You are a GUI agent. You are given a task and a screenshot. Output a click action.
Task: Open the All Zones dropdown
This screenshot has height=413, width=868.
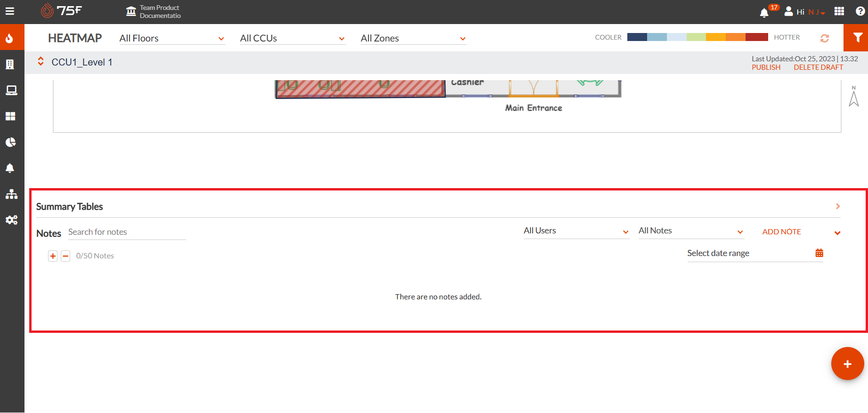point(413,38)
